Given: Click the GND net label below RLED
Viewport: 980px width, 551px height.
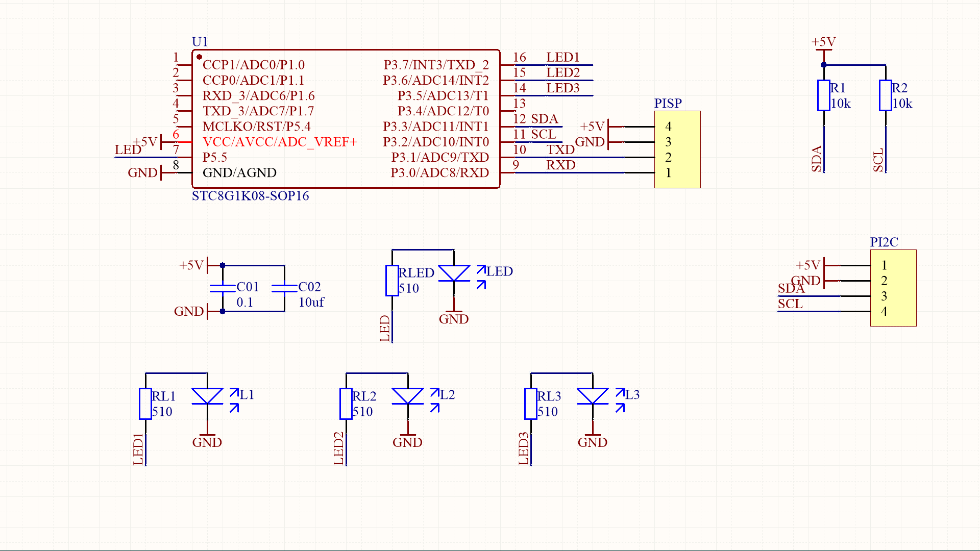Looking at the screenshot, I should click(454, 319).
